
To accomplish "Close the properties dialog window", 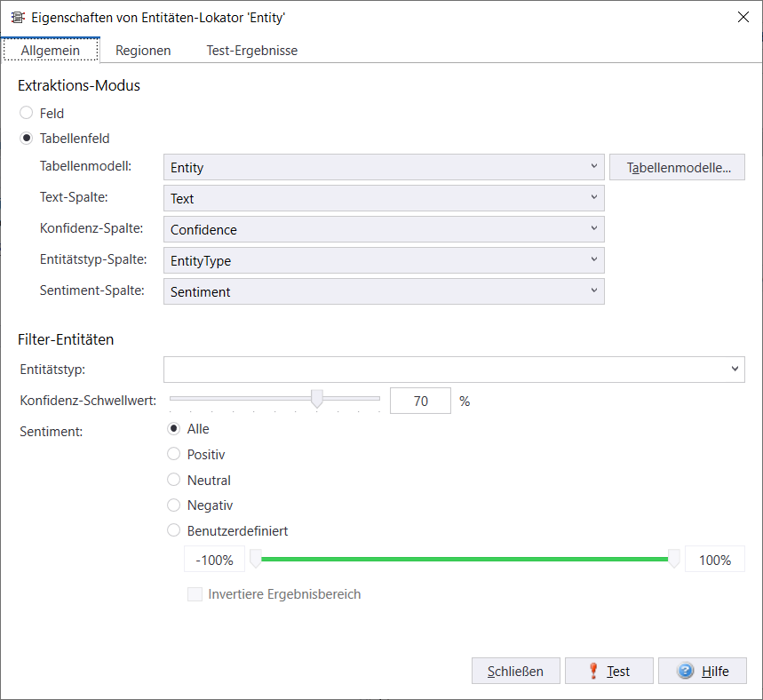I will tap(743, 18).
